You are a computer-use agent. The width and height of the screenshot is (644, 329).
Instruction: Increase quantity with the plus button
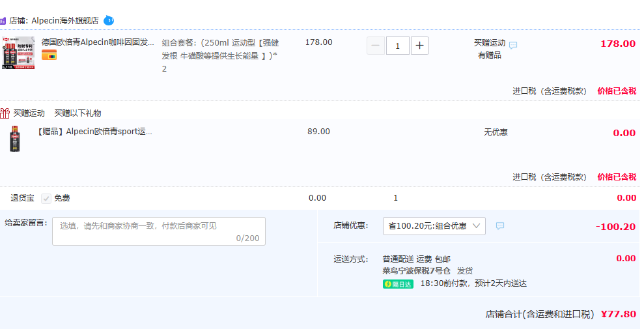419,46
